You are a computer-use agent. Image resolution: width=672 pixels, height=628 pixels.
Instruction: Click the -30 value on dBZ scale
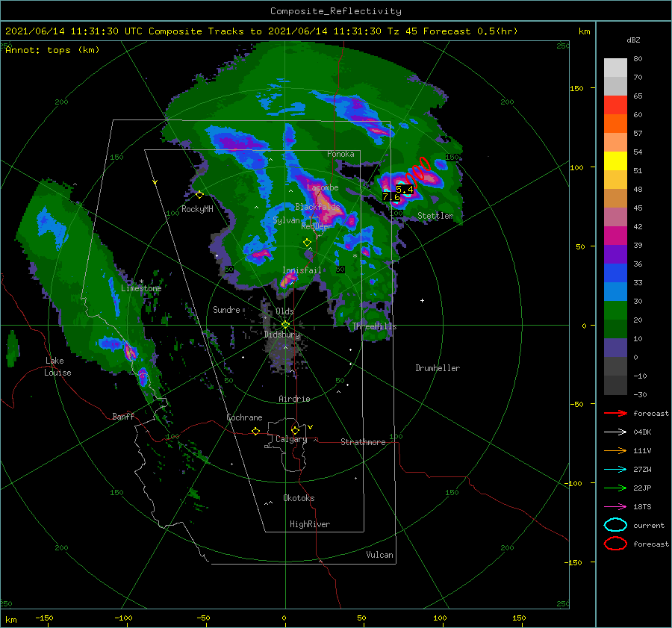tap(640, 394)
